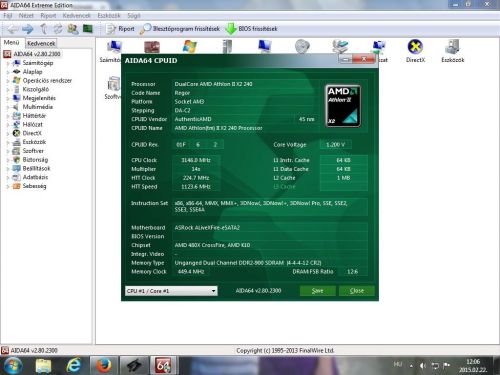Open CPU #1 / Core #1 dropdown
Image resolution: width=500 pixels, height=375 pixels.
click(x=171, y=291)
